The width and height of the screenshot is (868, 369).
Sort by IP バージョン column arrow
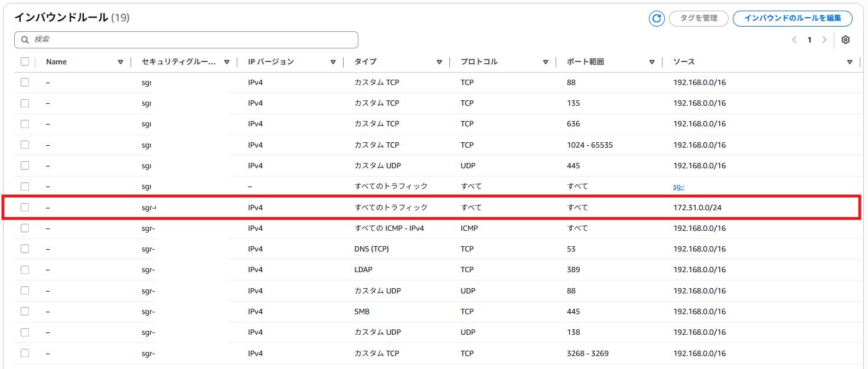[x=333, y=62]
